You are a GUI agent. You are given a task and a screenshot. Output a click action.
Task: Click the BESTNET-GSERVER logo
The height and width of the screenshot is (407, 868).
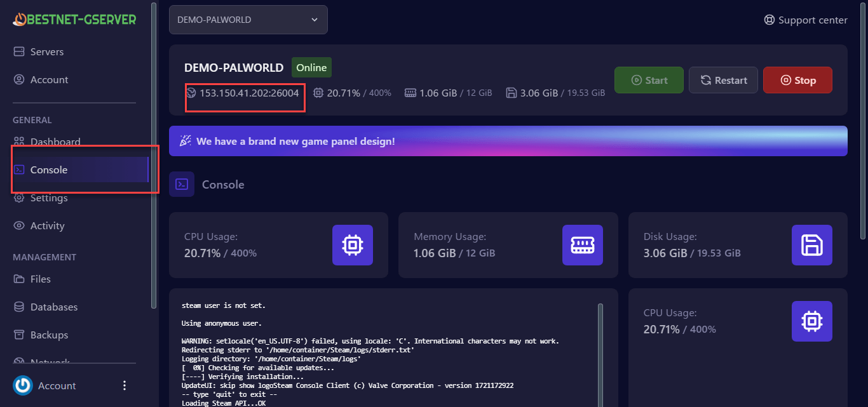74,19
